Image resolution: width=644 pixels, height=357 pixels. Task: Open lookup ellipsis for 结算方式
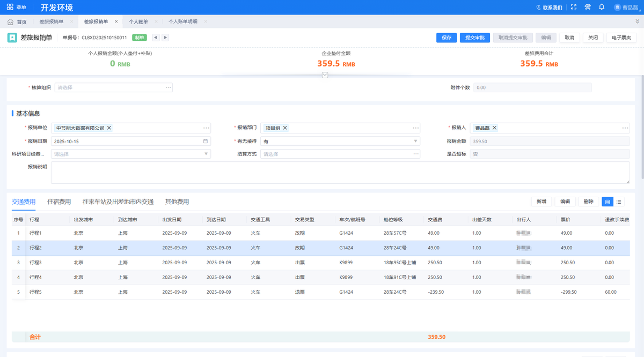point(415,154)
